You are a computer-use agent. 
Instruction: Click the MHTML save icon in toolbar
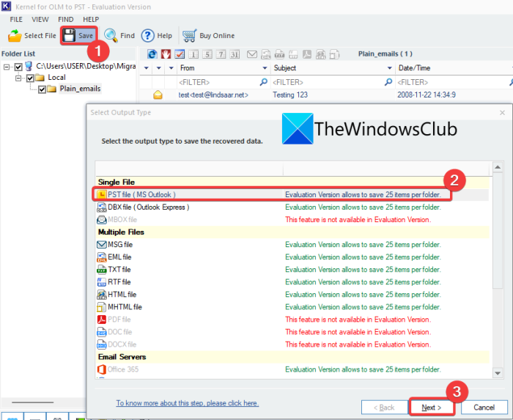(x=334, y=54)
